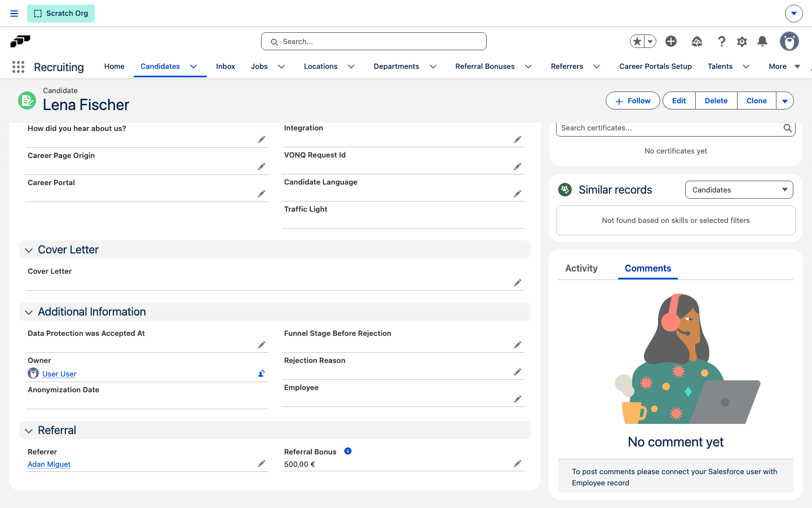Open the Global Actions plus icon
This screenshot has width=812, height=508.
tap(671, 41)
